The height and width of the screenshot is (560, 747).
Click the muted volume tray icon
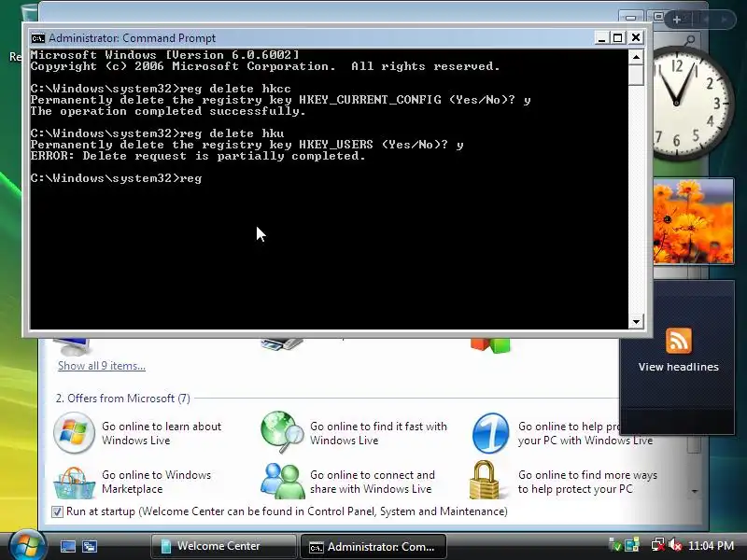pyautogui.click(x=675, y=545)
